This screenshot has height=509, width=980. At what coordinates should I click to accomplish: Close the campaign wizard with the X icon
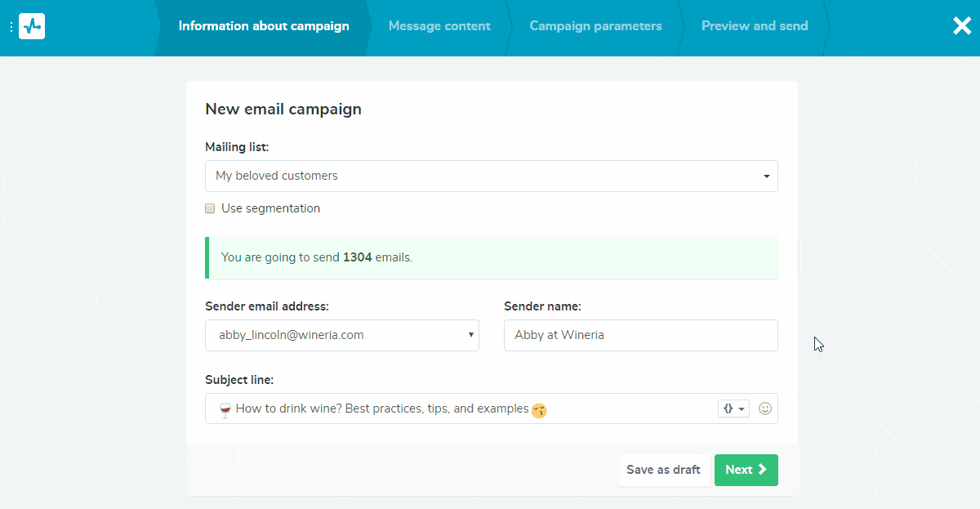pyautogui.click(x=961, y=25)
